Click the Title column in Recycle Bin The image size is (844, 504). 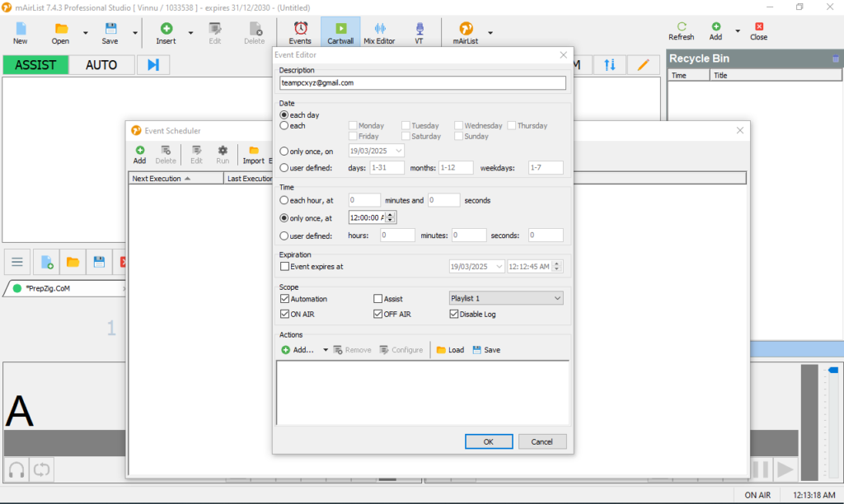(x=776, y=75)
